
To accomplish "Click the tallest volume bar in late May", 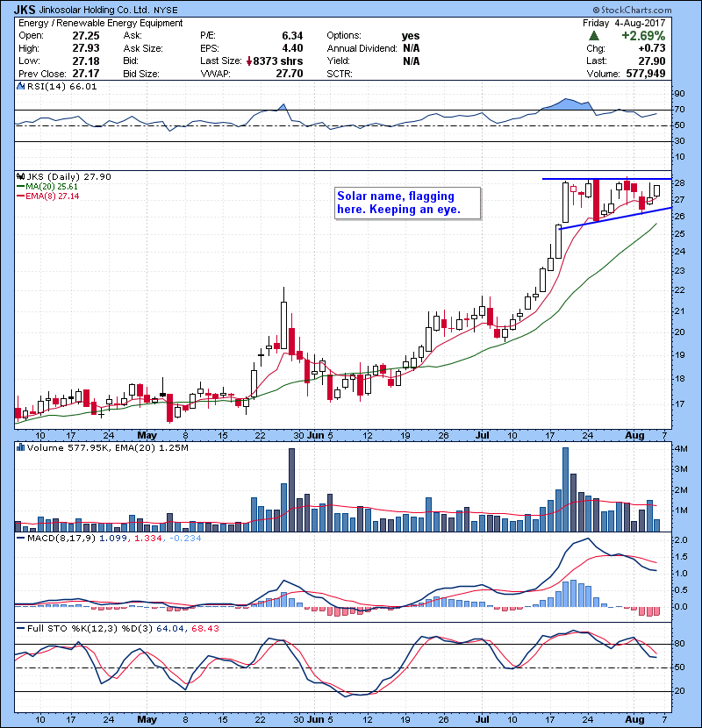I will (x=291, y=489).
